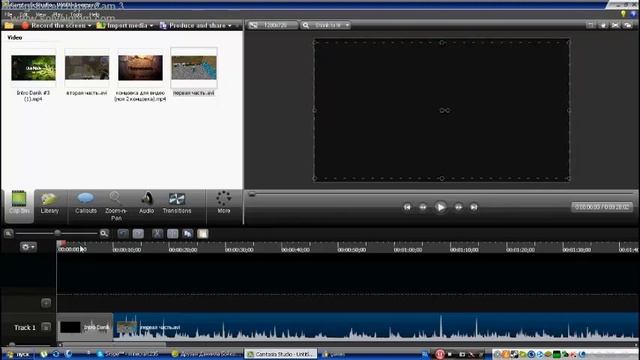Click the Camtasia Studio taskbar button
The image size is (640, 360).
pyautogui.click(x=281, y=354)
